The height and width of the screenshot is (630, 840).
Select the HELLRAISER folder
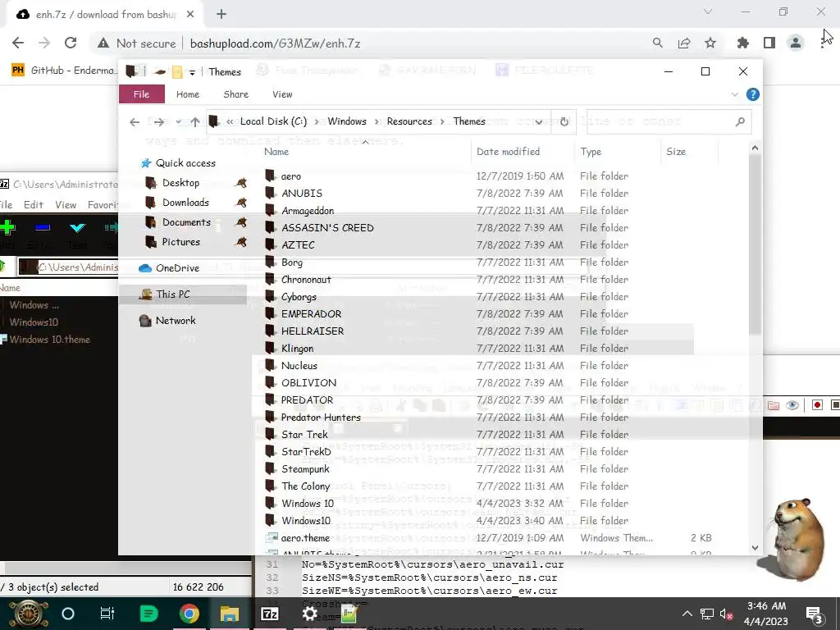[x=313, y=331]
